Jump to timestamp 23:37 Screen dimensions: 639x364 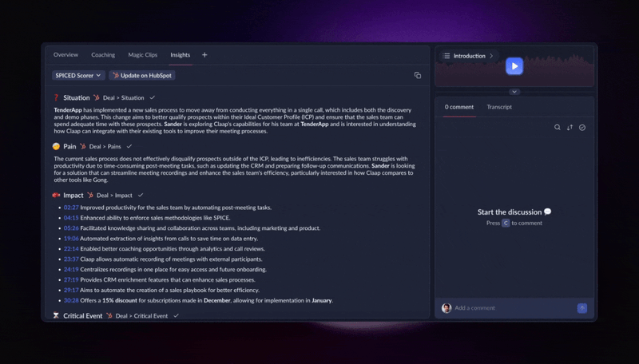pyautogui.click(x=71, y=259)
